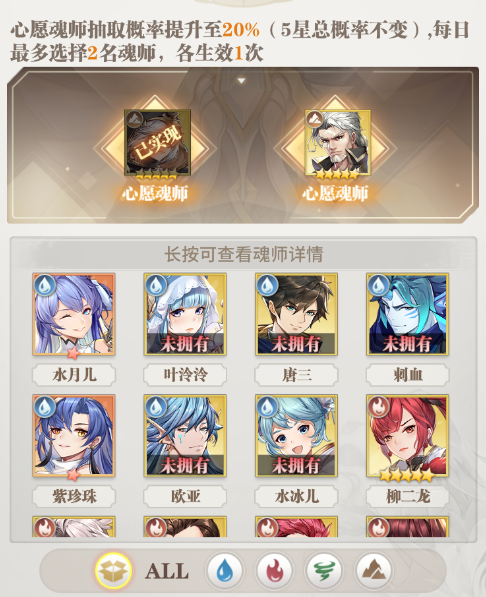Screen dimensions: 486x597
Task: Click water element badge on 水月儿 card
Action: 45,285
